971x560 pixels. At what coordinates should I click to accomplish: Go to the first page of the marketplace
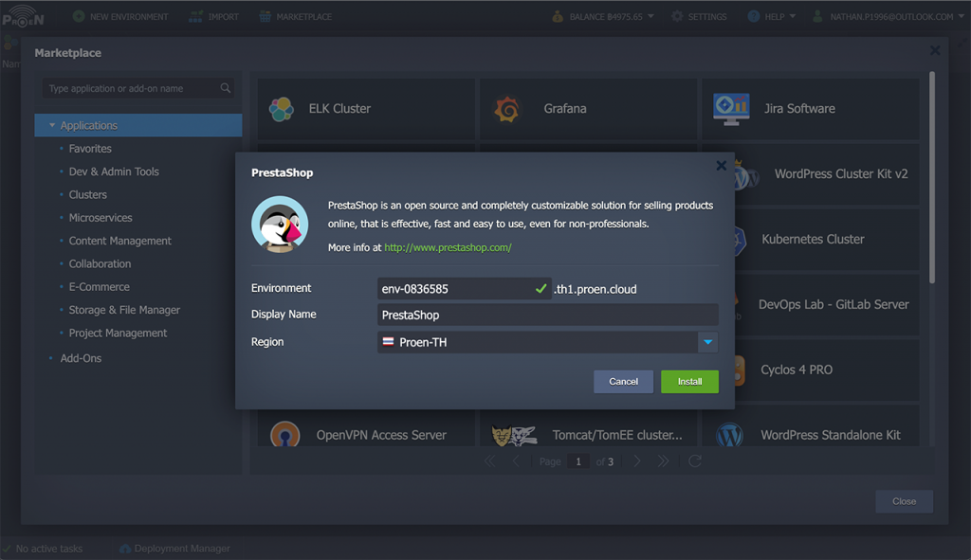489,461
